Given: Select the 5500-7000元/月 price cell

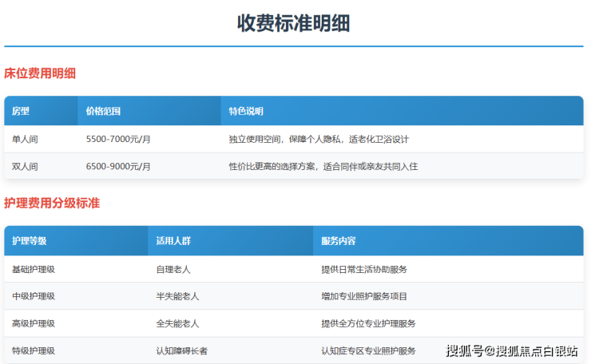Looking at the screenshot, I should point(118,139).
